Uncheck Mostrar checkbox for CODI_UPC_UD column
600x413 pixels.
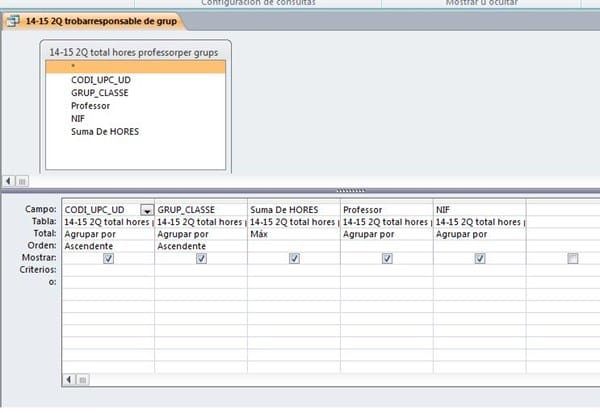tap(108, 258)
